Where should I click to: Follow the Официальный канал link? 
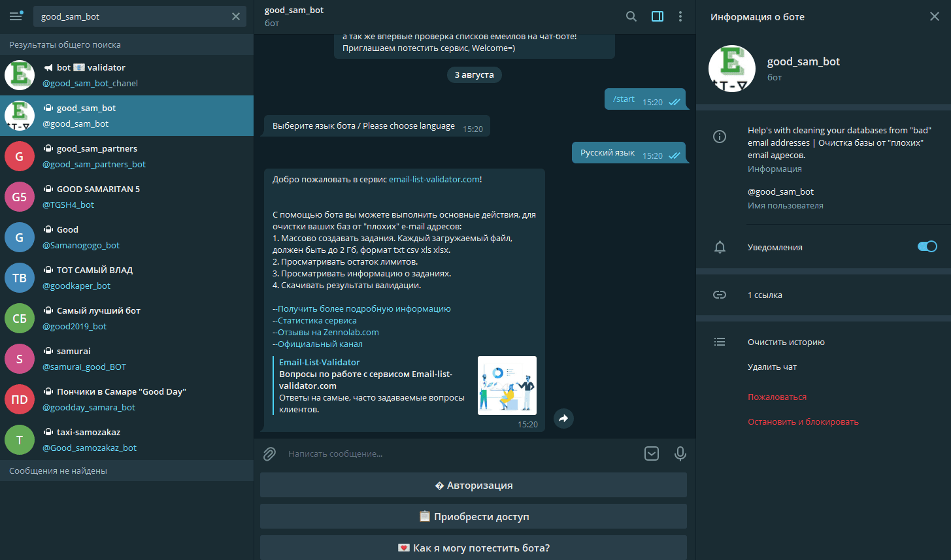tap(320, 344)
